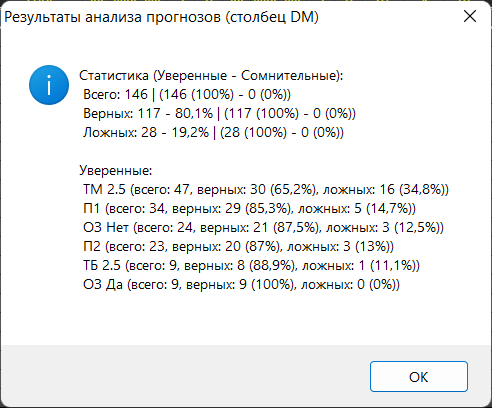Image resolution: width=492 pixels, height=408 pixels.
Task: Click the 19,2% false percentage value
Action: point(190,133)
